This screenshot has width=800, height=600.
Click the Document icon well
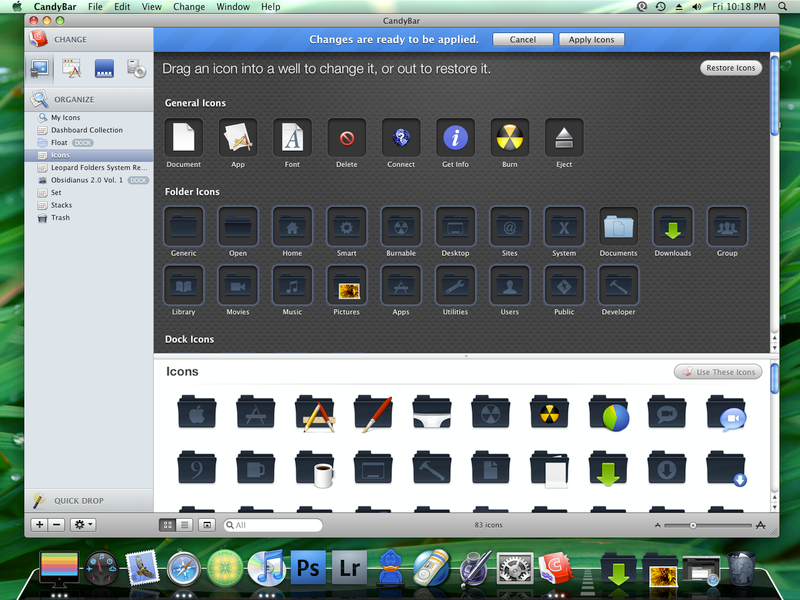[184, 138]
